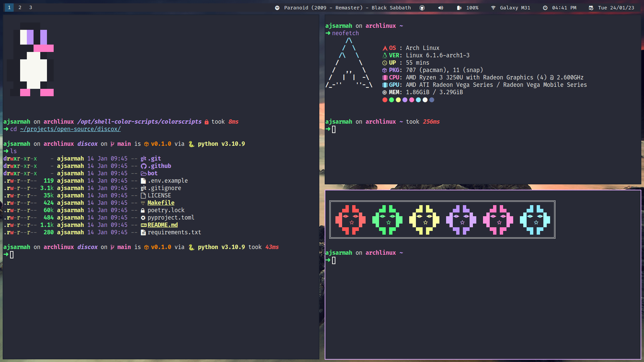Click the gear icon next to pyproject.toml

[143, 218]
